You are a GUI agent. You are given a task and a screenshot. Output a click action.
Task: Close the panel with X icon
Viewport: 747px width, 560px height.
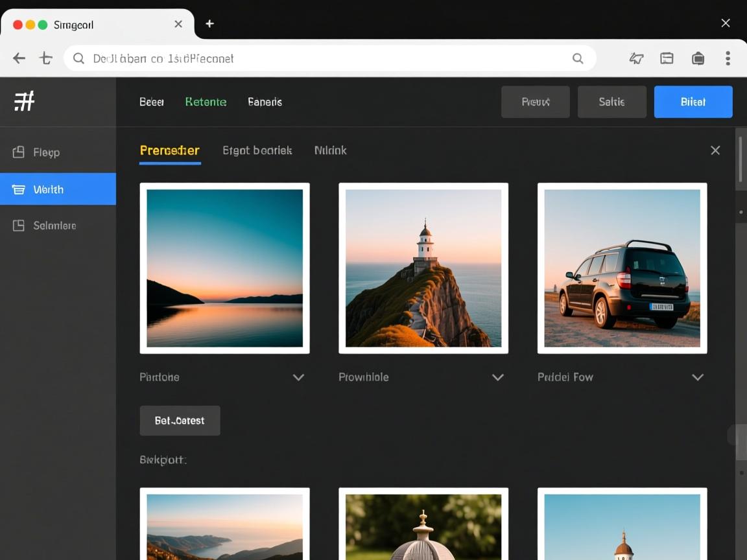[715, 150]
